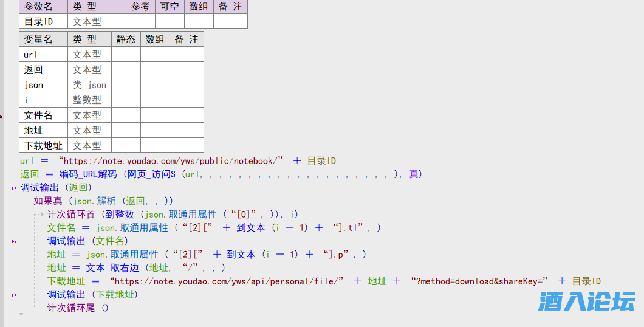This screenshot has width=644, height=327.
Task: Select the variable name cell 下载地址
Action: [x=43, y=145]
